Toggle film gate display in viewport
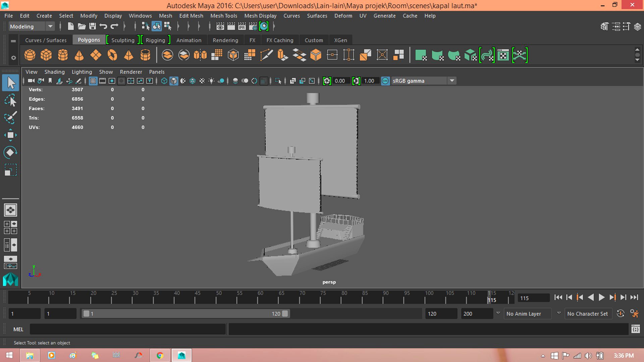The height and width of the screenshot is (362, 644). pos(102,81)
